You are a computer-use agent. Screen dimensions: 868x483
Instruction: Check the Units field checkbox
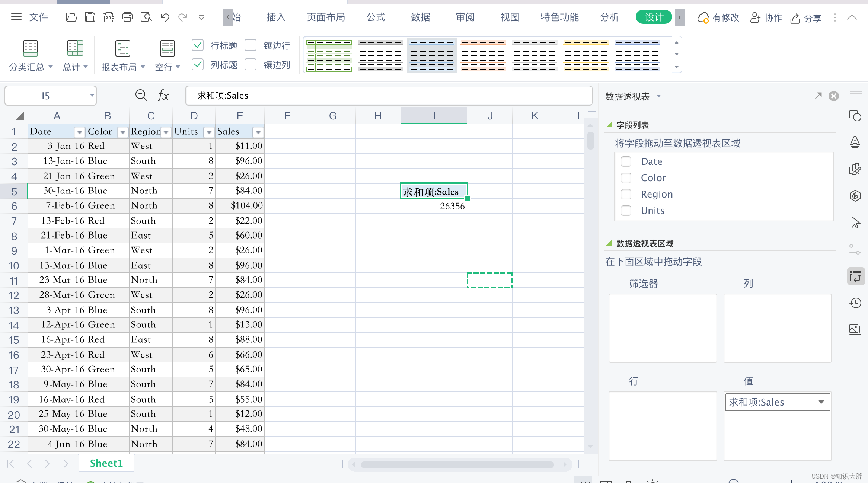(626, 211)
